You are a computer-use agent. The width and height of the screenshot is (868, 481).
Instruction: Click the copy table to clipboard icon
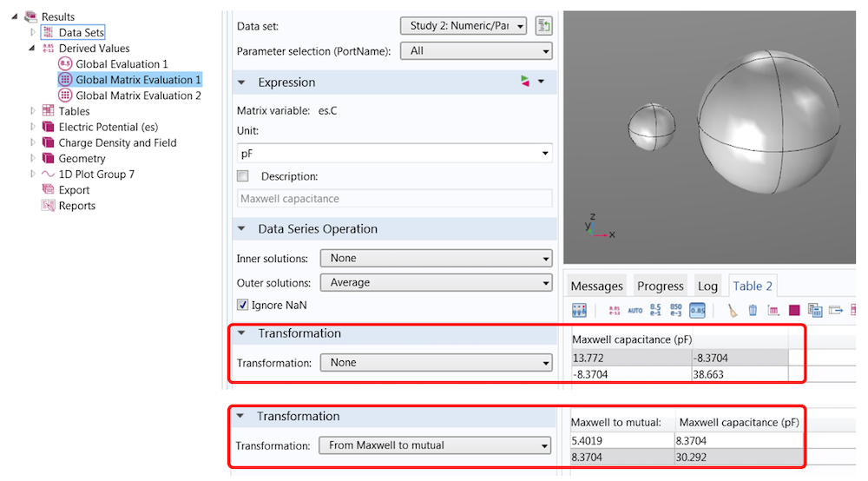[x=815, y=311]
